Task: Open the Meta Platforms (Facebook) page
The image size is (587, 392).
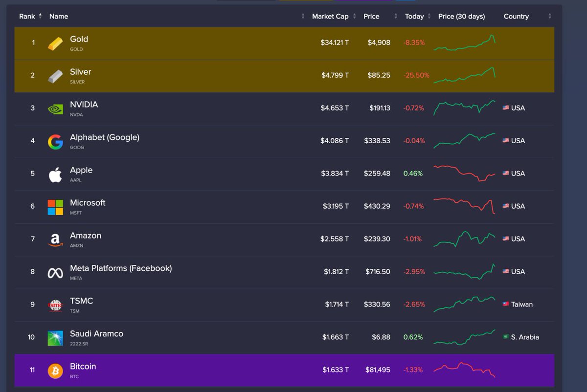Action: (x=121, y=268)
